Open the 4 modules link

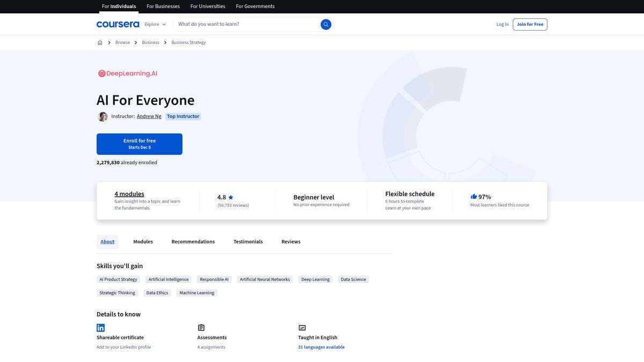129,194
